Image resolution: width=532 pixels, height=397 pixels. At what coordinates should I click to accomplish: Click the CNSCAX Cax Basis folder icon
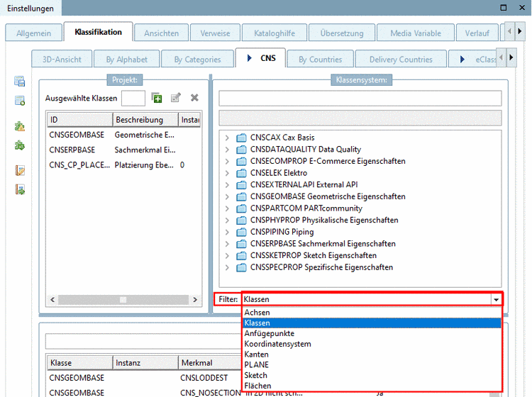pos(241,138)
